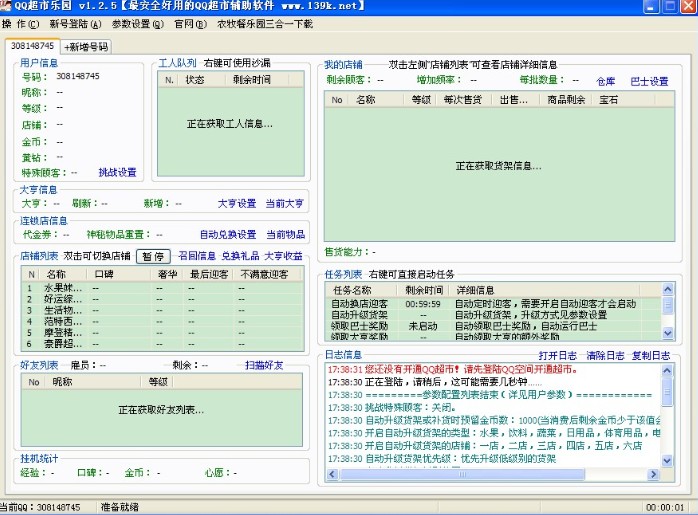
Task: Click the 昵称 header in friend list
Action: pyautogui.click(x=91, y=382)
